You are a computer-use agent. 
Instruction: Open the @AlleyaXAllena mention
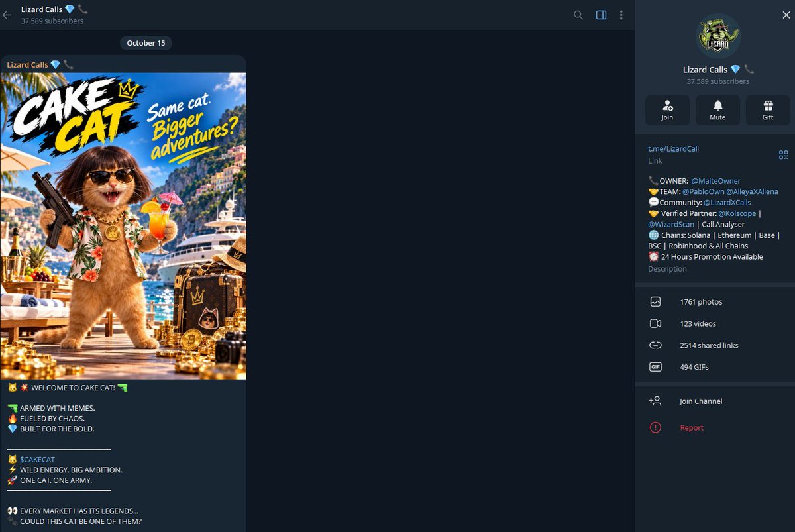click(752, 191)
